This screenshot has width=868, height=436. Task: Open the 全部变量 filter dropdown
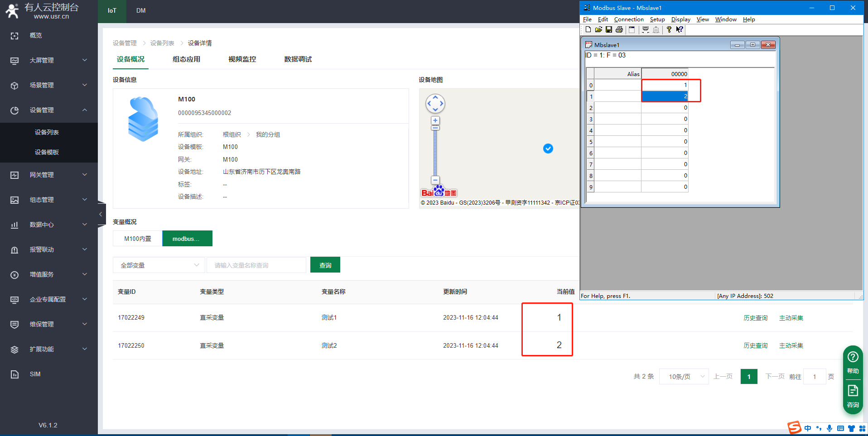[159, 265]
